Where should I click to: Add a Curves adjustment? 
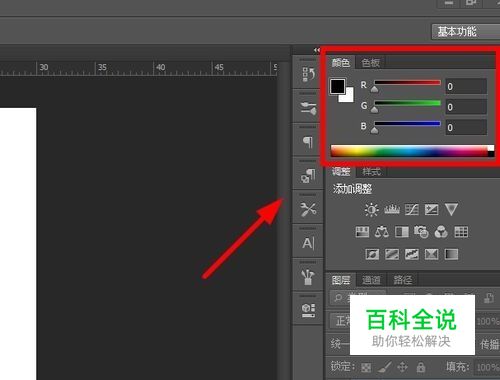pos(412,210)
